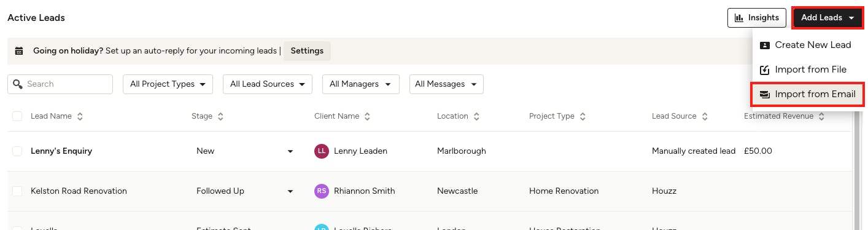Click the magnifying glass search icon
Screen dimensions: 868x230
(x=18, y=84)
